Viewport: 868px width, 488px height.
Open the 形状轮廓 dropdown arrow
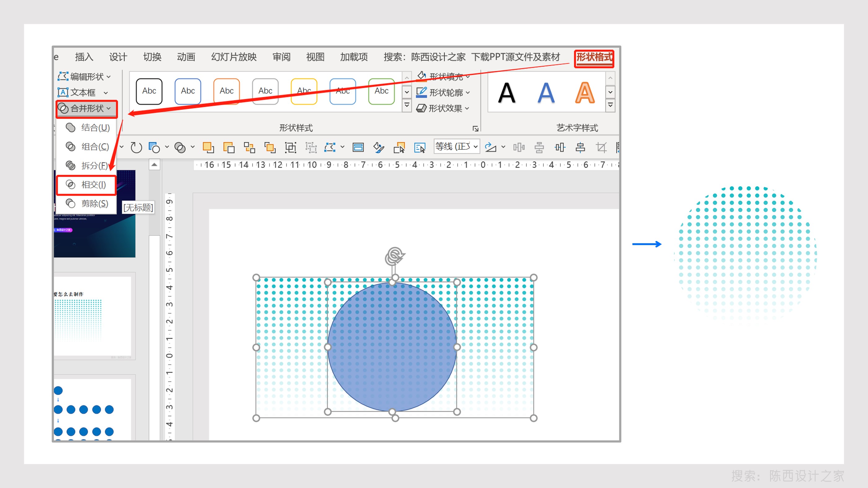coord(468,93)
